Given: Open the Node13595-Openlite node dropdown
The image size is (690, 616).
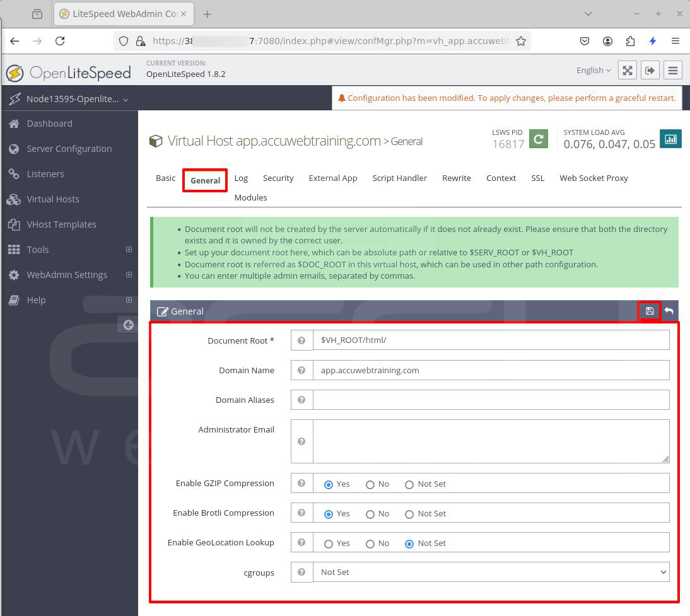Looking at the screenshot, I should pos(69,99).
